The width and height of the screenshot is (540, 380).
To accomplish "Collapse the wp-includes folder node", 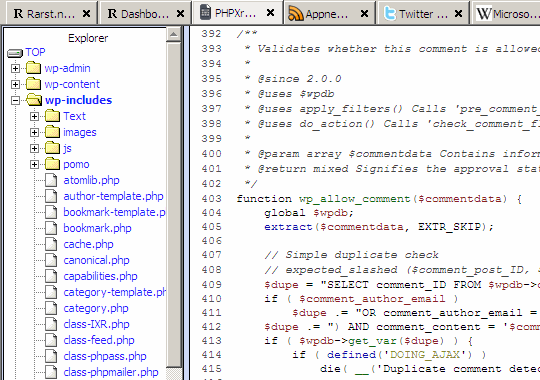I will click(x=15, y=101).
